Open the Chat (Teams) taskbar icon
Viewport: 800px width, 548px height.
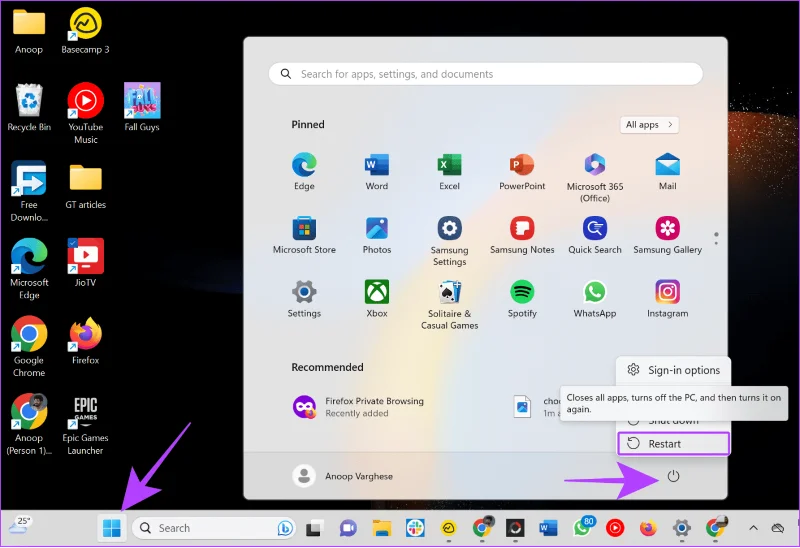pos(348,528)
